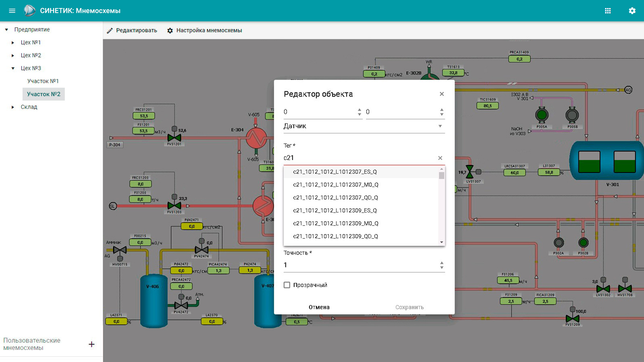Viewport: 644px width, 362px height.
Task: Click pump P305B symbol
Action: coord(572,115)
